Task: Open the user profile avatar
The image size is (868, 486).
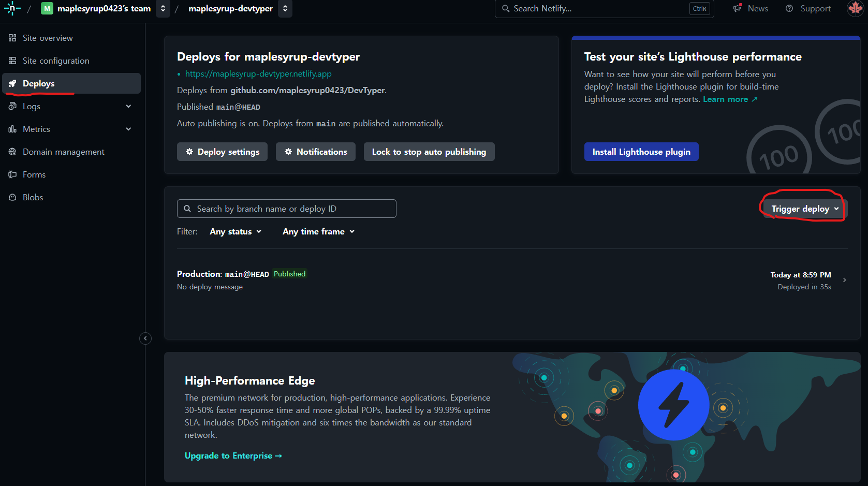Action: 855,8
